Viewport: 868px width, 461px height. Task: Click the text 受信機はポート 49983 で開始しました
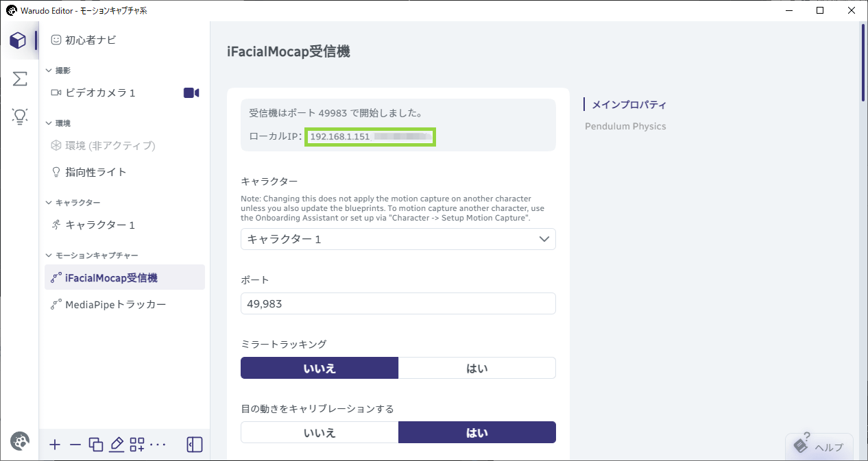335,113
